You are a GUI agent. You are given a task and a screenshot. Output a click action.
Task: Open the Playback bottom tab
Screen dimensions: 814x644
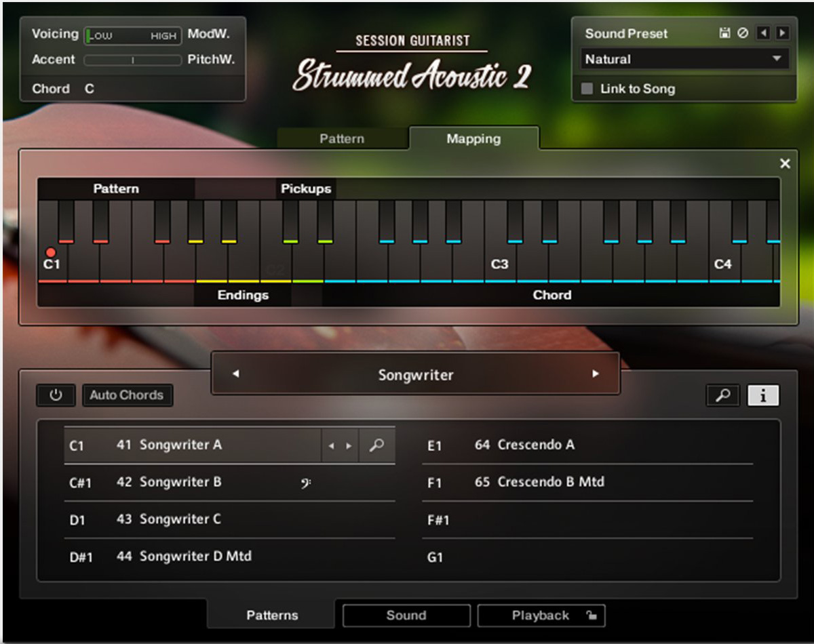click(x=541, y=616)
